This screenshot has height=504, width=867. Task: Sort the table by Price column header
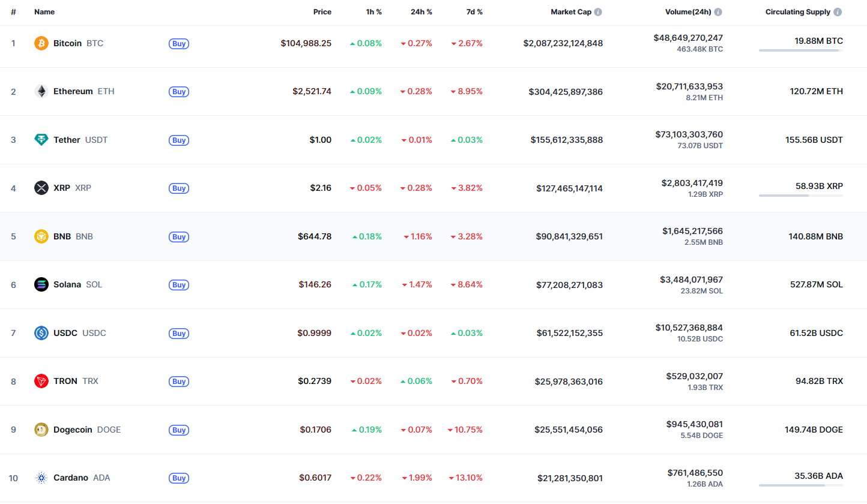click(x=322, y=12)
